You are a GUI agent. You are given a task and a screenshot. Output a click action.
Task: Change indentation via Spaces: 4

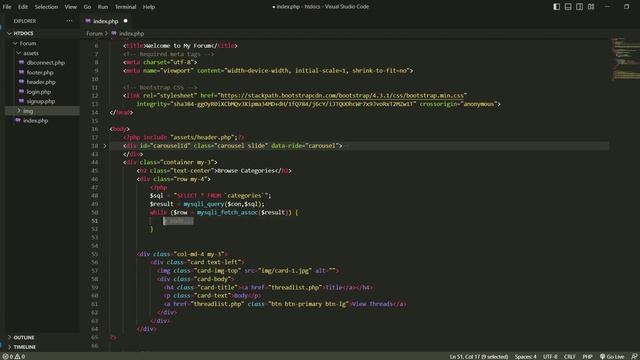(x=525, y=356)
